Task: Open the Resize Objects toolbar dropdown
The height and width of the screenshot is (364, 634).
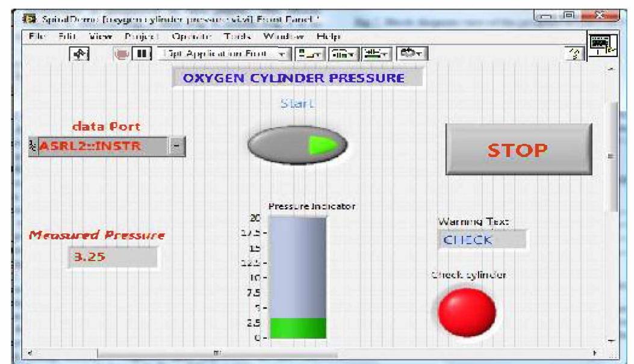Action: [376, 54]
